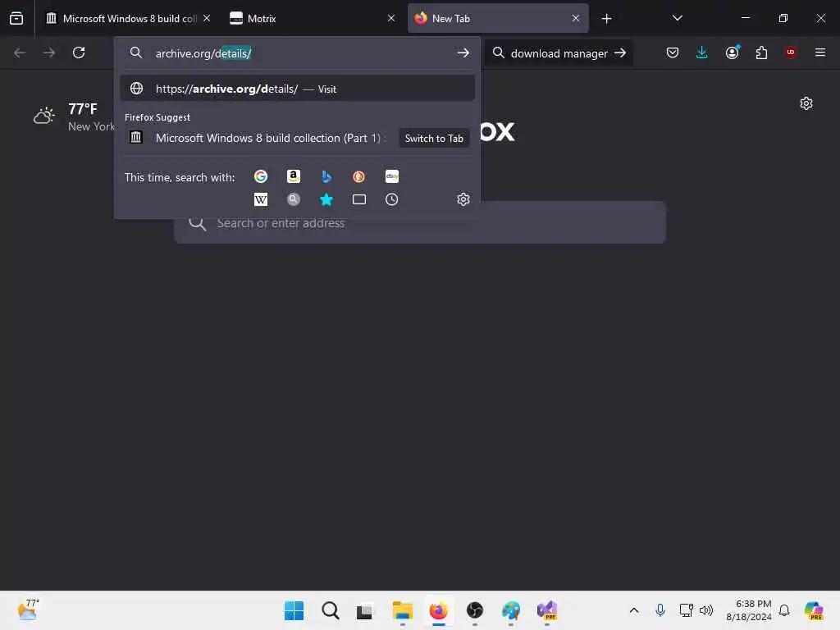This screenshot has width=840, height=630.
Task: Open File Explorer from the taskbar
Action: click(x=402, y=610)
